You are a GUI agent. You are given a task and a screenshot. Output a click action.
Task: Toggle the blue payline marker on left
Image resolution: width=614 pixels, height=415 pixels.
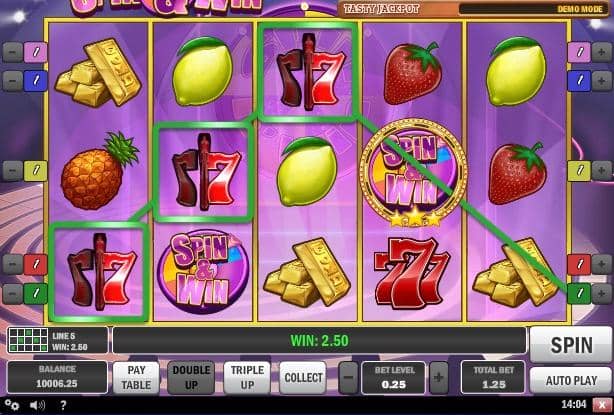[x=35, y=81]
